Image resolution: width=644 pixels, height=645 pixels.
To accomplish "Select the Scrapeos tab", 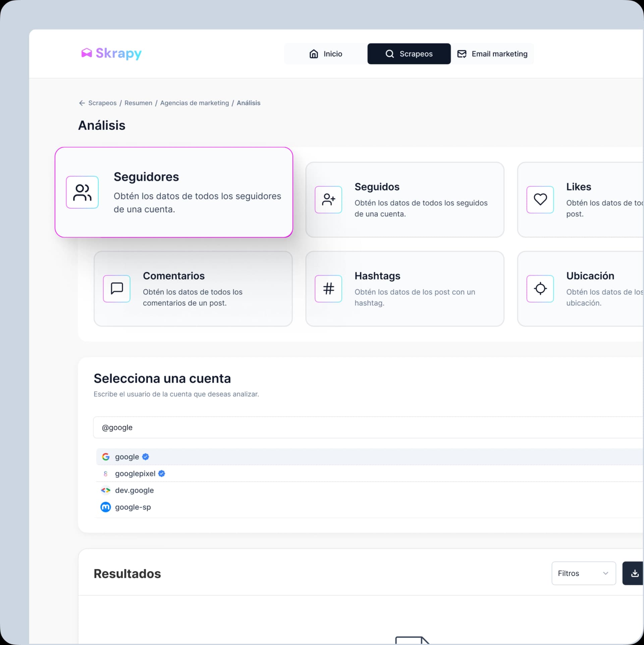I will (x=409, y=54).
